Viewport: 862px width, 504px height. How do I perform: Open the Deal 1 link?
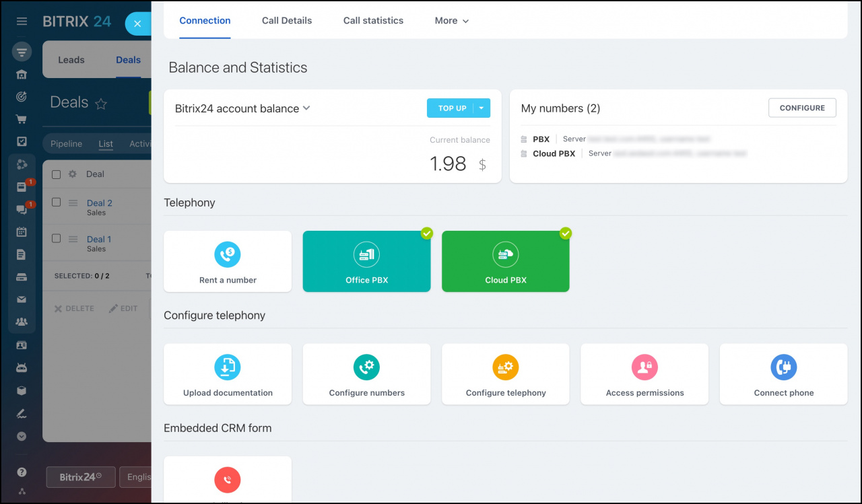click(x=99, y=240)
